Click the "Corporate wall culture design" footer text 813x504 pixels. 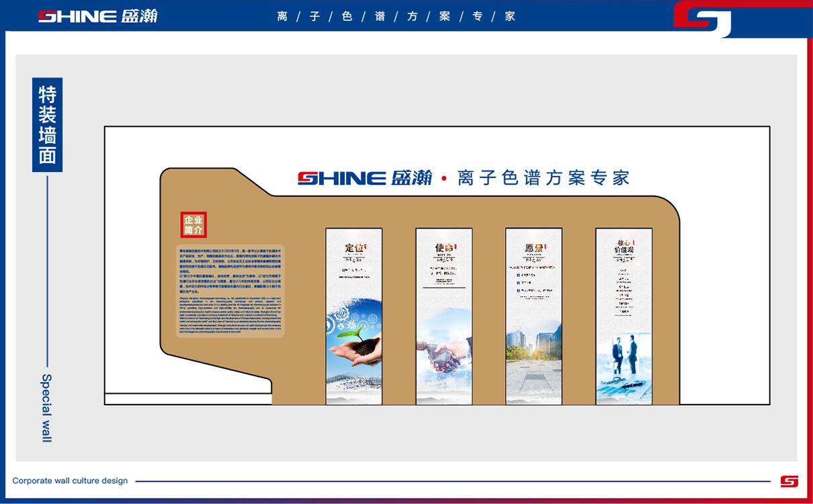70,481
